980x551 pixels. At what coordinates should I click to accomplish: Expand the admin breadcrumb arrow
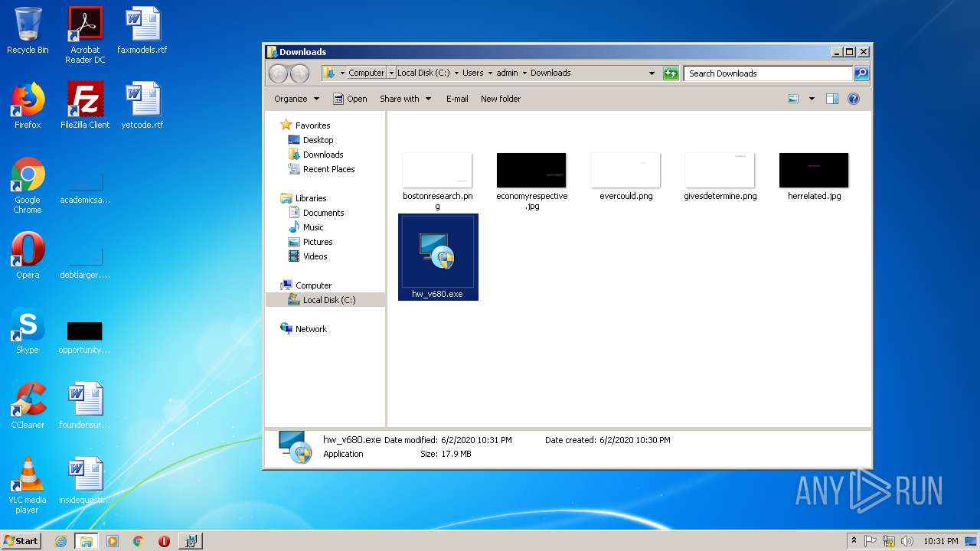pos(524,73)
